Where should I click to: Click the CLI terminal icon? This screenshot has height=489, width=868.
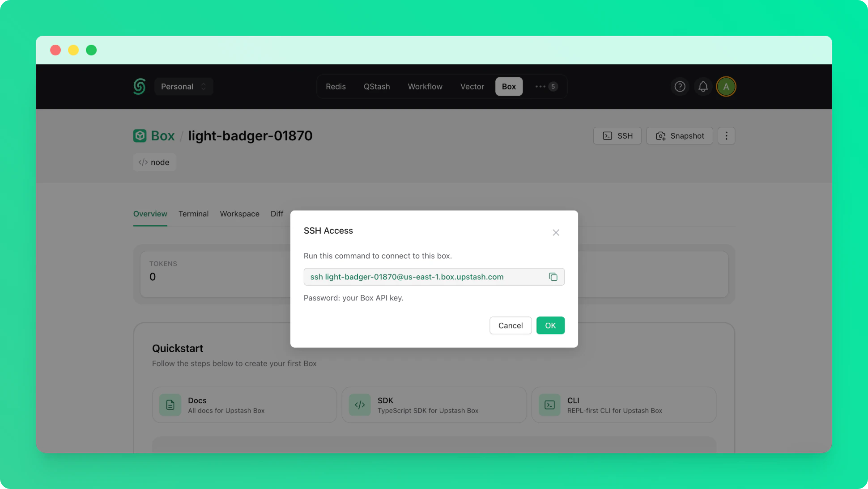[x=549, y=405]
